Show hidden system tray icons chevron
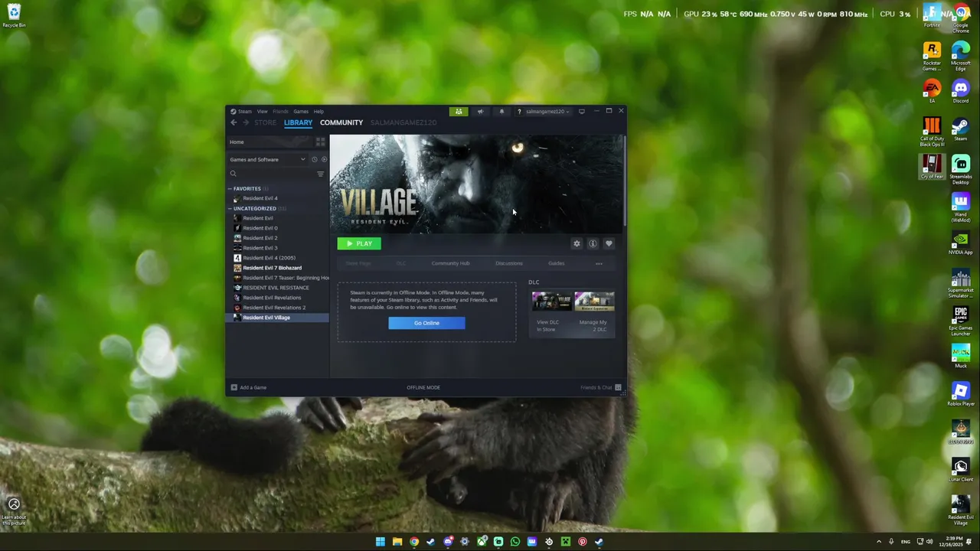 (878, 542)
